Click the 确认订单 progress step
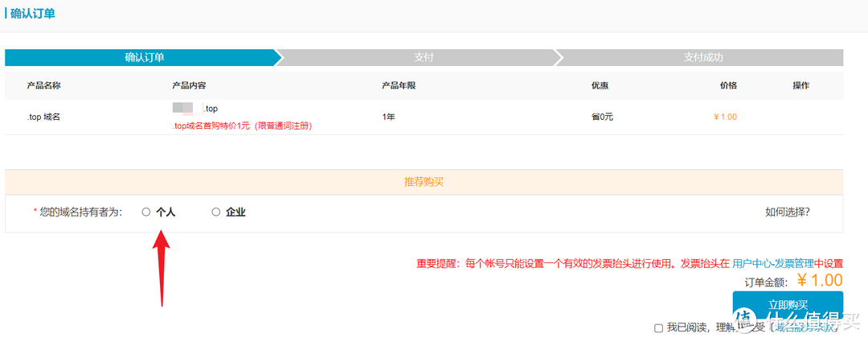Image resolution: width=868 pixels, height=342 pixels. [x=145, y=58]
